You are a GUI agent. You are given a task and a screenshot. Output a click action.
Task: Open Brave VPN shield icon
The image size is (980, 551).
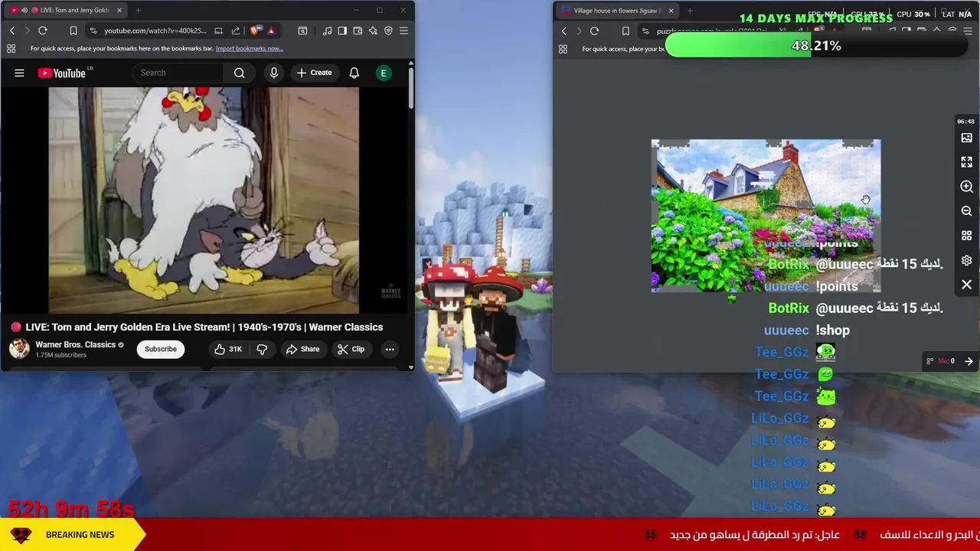(388, 31)
